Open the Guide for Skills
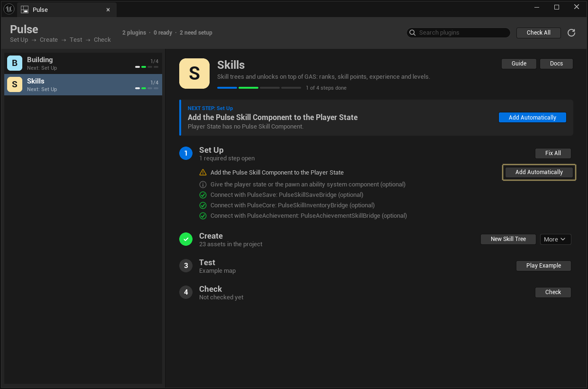 coord(519,64)
